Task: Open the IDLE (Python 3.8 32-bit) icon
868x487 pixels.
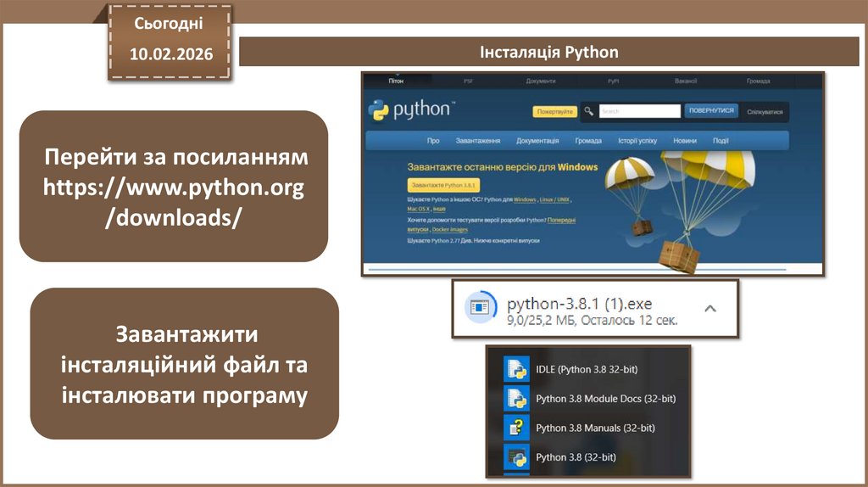Action: [516, 369]
